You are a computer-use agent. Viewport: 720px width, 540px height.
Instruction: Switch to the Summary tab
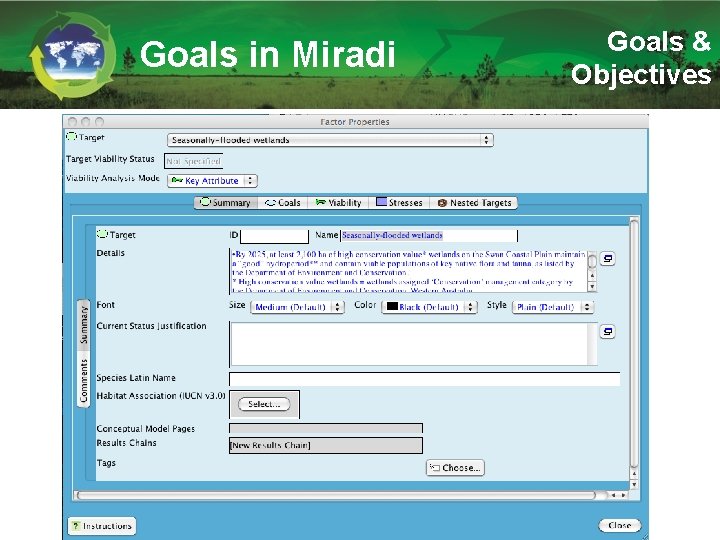(226, 202)
